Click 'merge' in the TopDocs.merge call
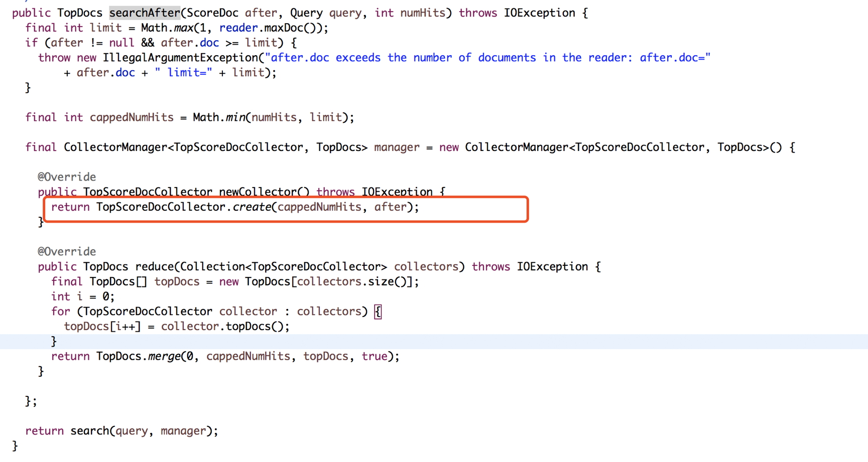Image resolution: width=868 pixels, height=462 pixels. (x=164, y=357)
